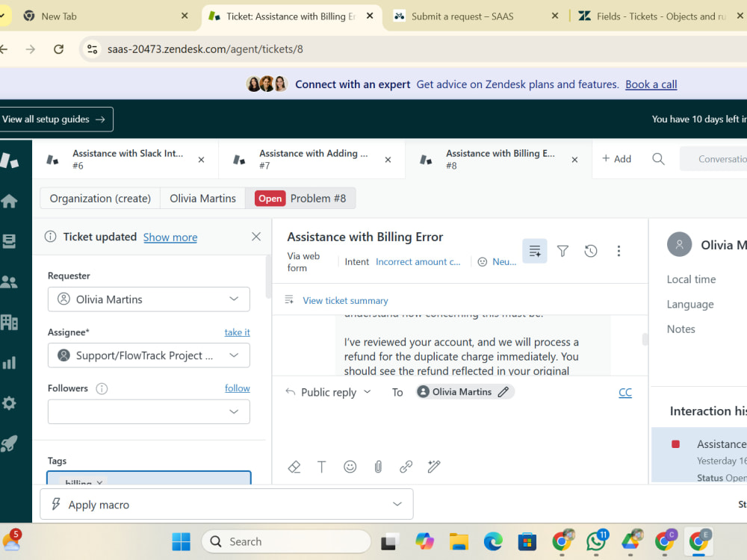The height and width of the screenshot is (560, 747).
Task: Click the taskbar Search box
Action: point(286,541)
